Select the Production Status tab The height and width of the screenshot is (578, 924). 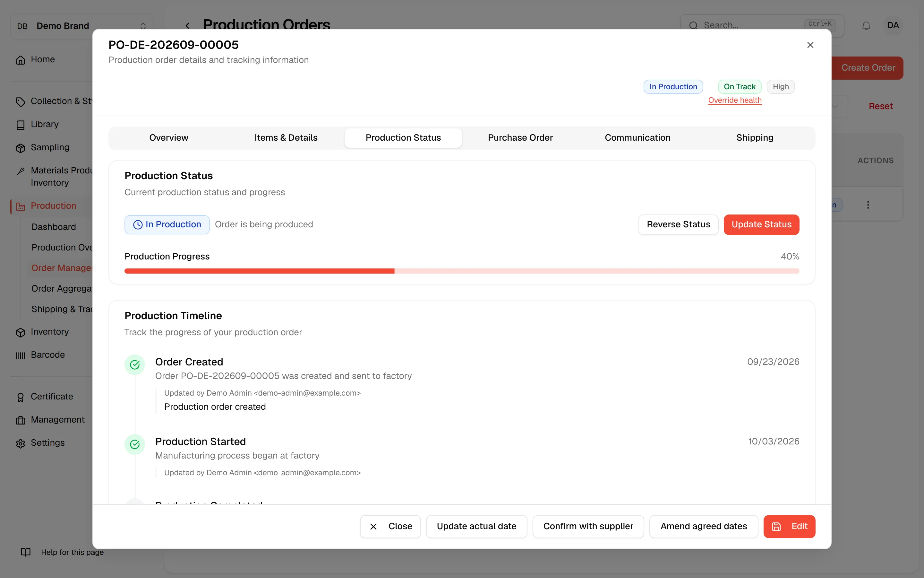403,138
